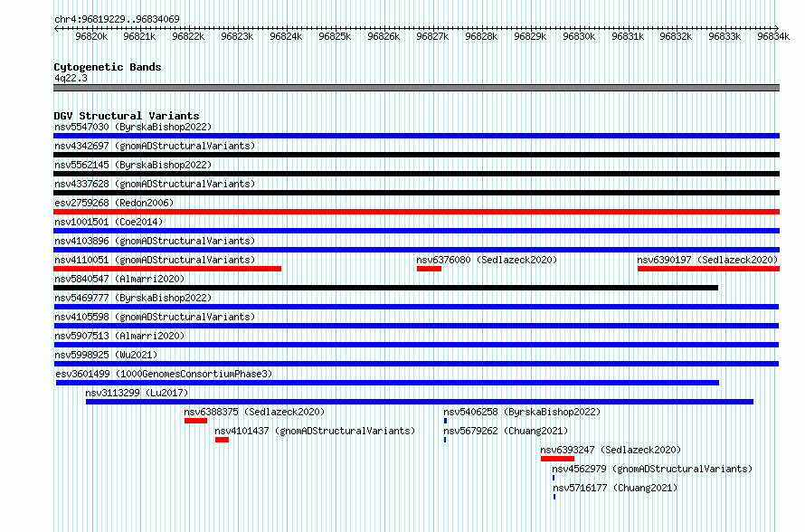Select the nsv1001501 (Coe2014) label
Image resolution: width=805 pixels, height=532 pixels.
(109, 222)
